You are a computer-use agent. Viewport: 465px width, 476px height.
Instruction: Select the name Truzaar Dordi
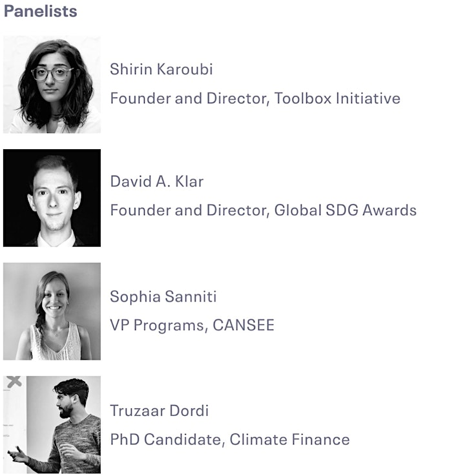tap(159, 411)
